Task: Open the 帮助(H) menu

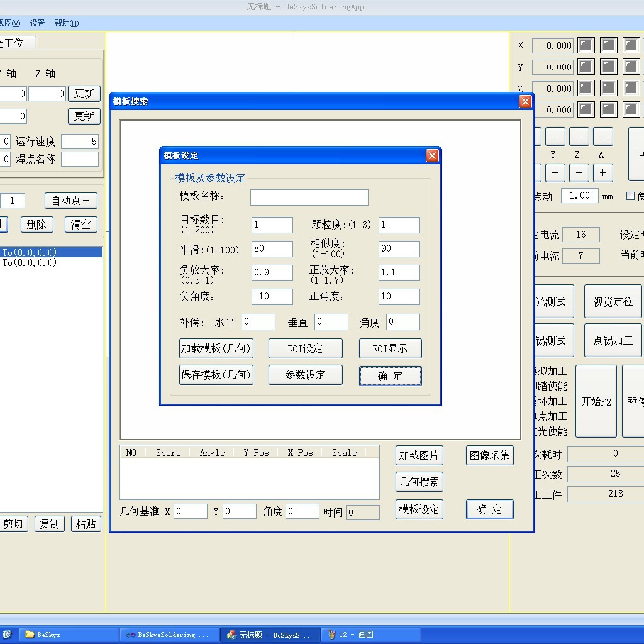Action: coord(66,23)
